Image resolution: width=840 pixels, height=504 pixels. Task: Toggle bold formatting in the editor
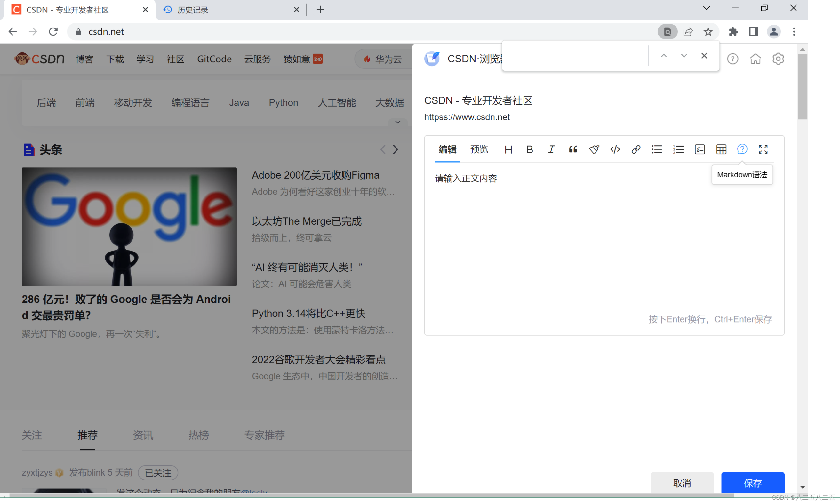coord(529,149)
